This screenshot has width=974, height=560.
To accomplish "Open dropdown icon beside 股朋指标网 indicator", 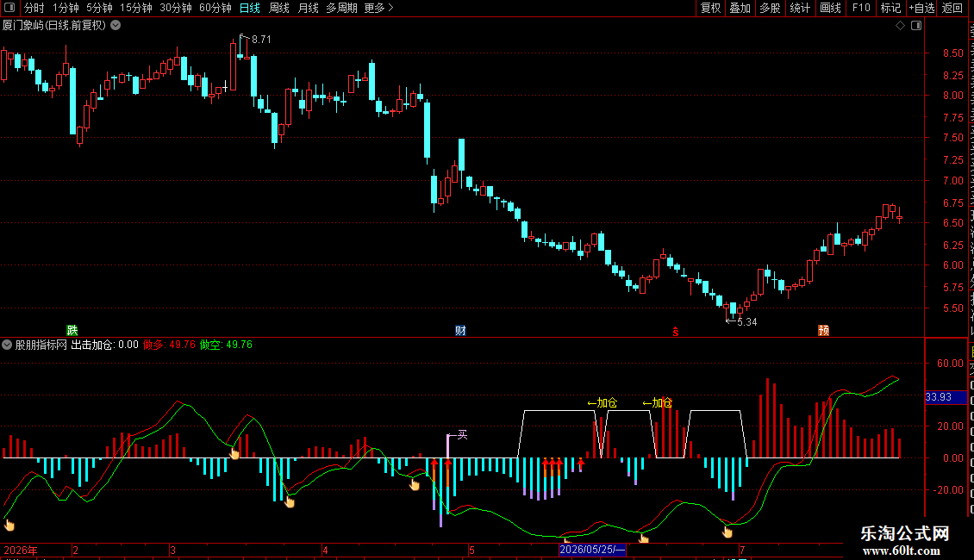I will [x=7, y=345].
